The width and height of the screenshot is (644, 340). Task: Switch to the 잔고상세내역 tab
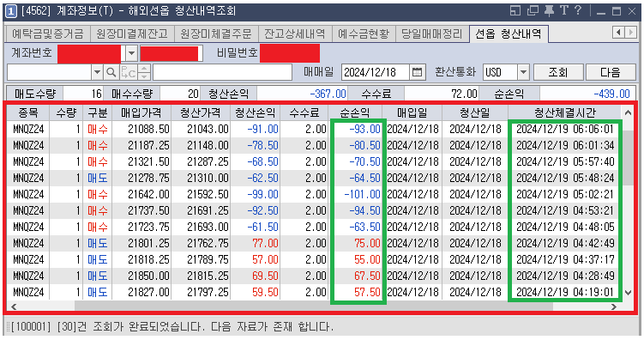pyautogui.click(x=294, y=33)
